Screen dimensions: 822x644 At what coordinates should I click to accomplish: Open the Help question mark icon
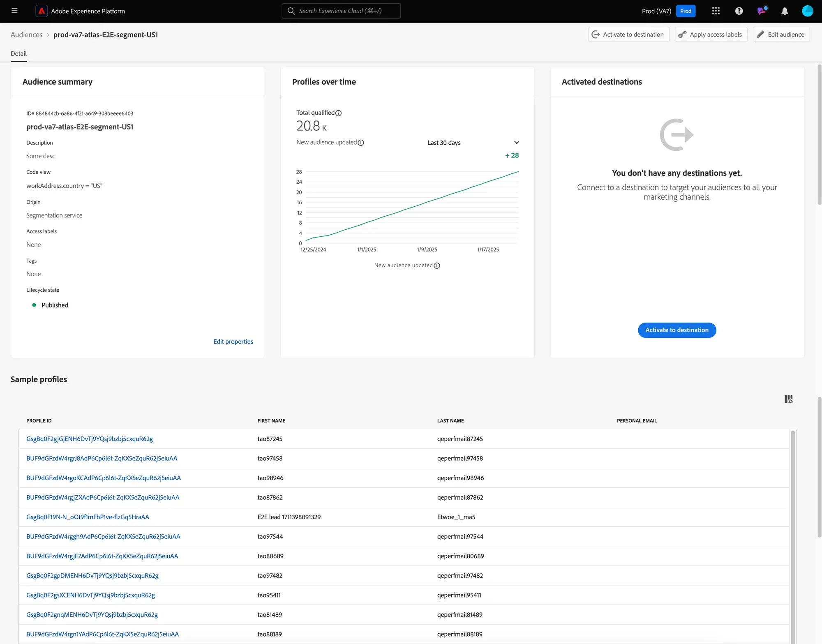pos(739,11)
